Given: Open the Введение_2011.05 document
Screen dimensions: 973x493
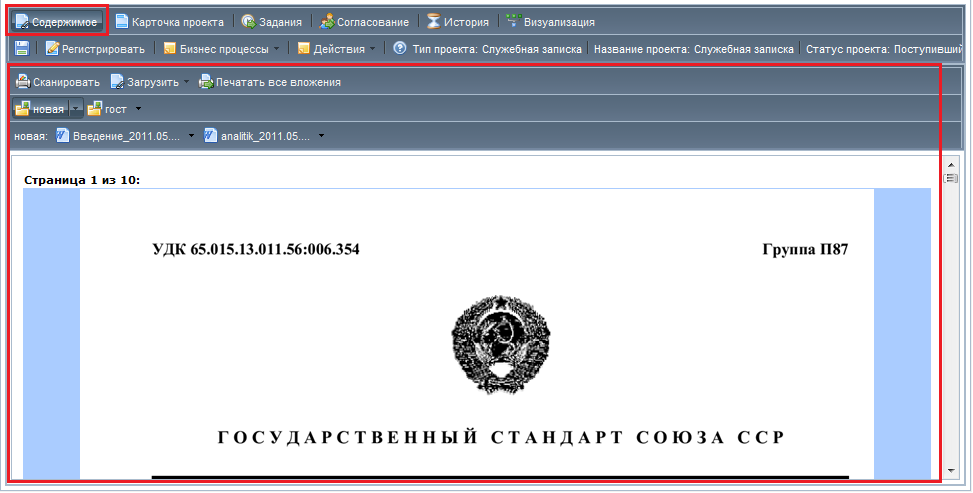Looking at the screenshot, I should click(x=119, y=136).
